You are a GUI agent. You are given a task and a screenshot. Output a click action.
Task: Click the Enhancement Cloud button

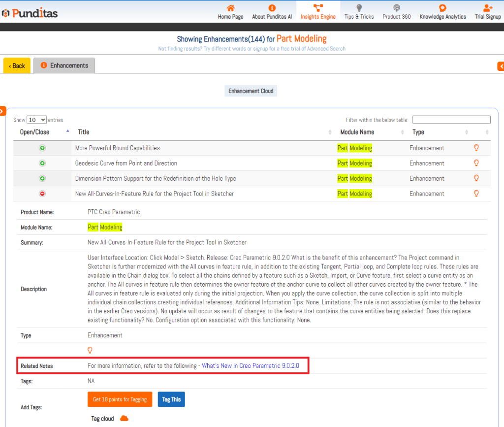point(251,91)
